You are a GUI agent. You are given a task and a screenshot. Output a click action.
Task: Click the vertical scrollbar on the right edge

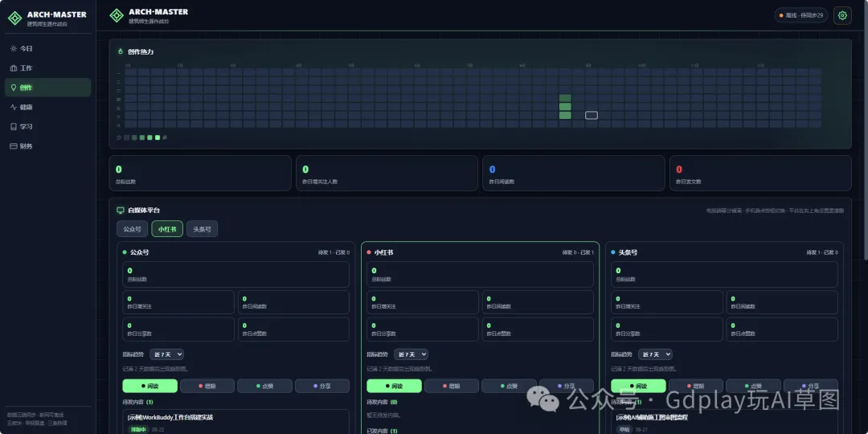pyautogui.click(x=866, y=130)
